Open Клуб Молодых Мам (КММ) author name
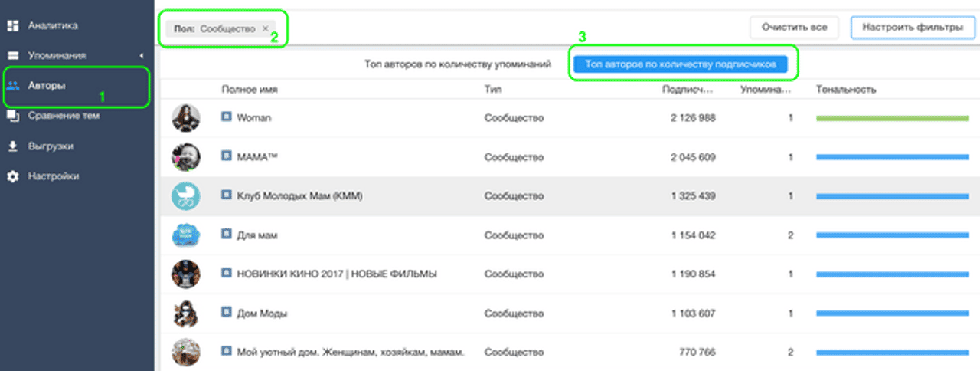The image size is (980, 371). click(x=300, y=195)
